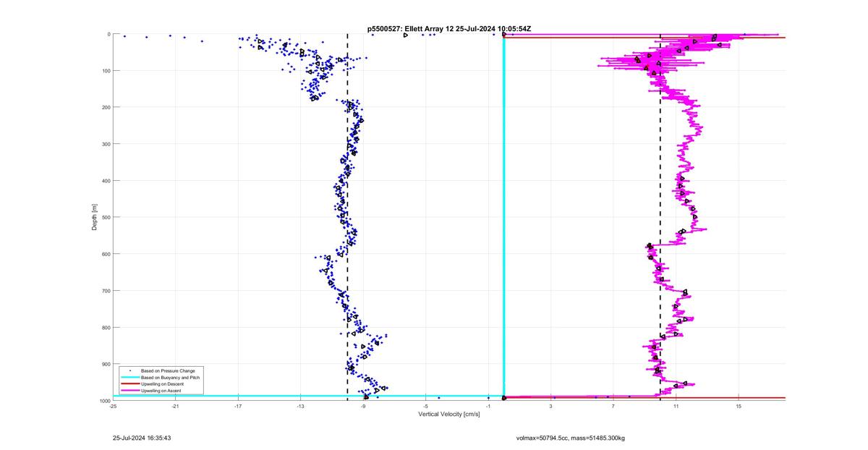Click the depth tick label '900'

point(106,364)
